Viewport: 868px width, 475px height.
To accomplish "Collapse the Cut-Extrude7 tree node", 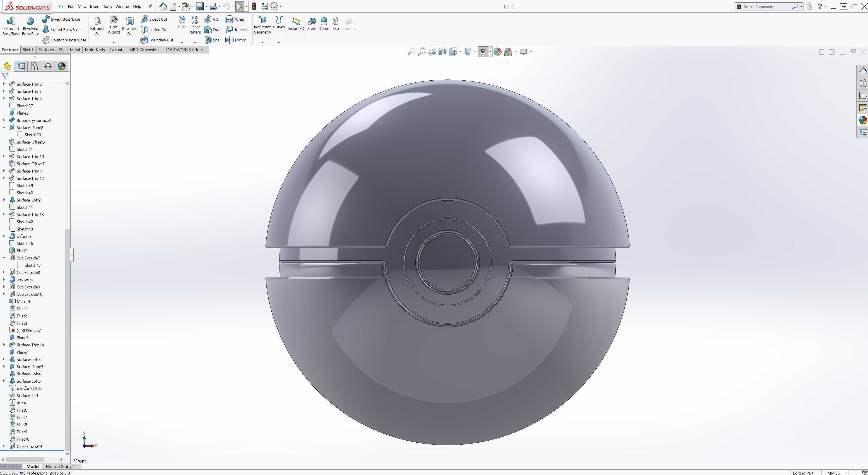I will [4, 258].
